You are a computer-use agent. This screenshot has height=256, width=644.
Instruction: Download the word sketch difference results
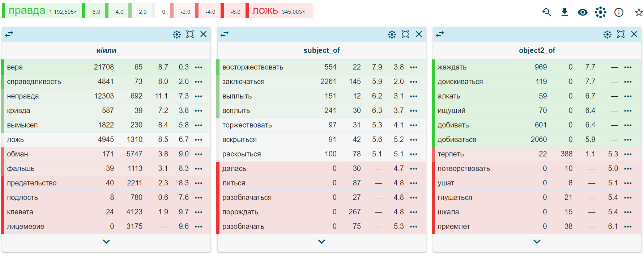click(x=564, y=12)
